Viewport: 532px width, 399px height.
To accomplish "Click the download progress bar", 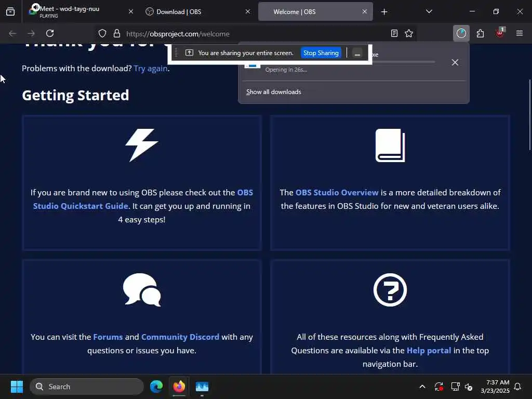I will pos(404,62).
